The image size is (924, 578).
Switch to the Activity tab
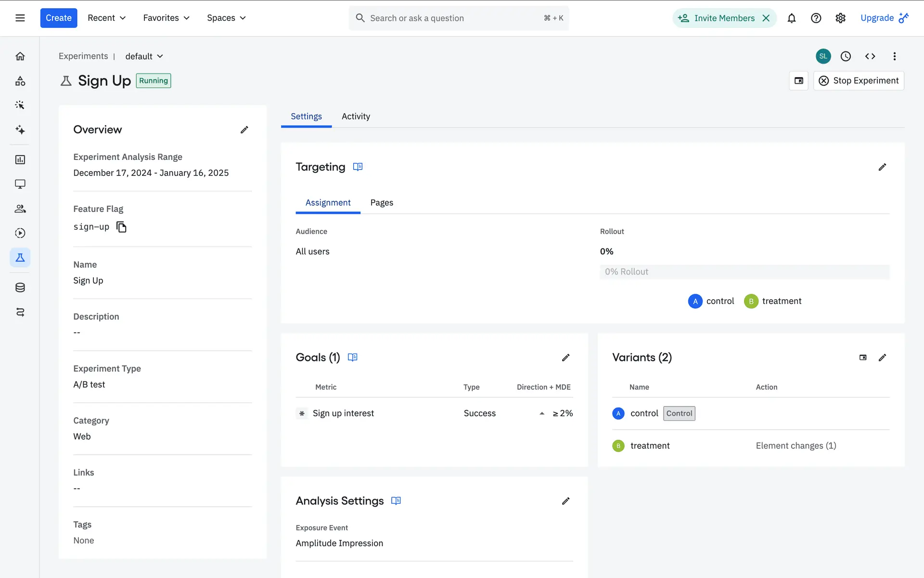356,116
